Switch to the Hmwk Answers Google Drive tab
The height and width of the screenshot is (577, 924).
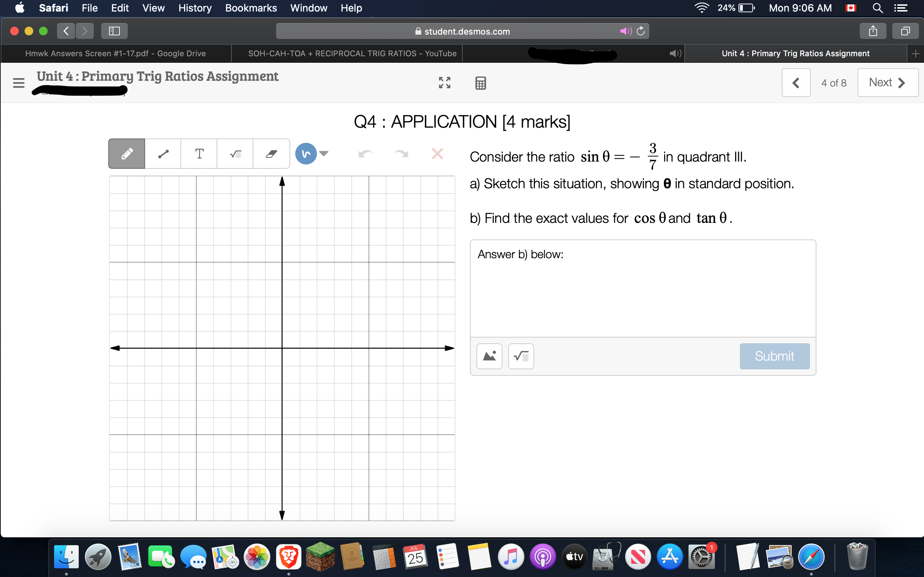pos(115,53)
